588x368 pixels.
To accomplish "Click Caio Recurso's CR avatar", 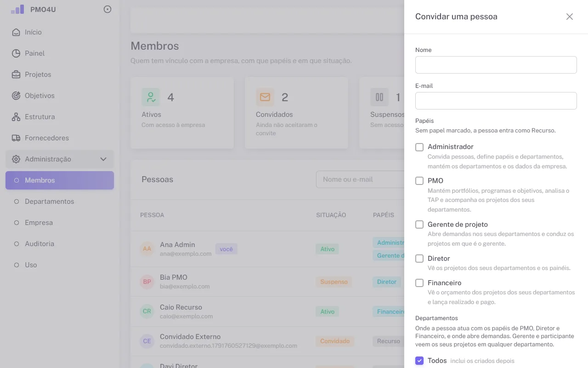I will [147, 311].
